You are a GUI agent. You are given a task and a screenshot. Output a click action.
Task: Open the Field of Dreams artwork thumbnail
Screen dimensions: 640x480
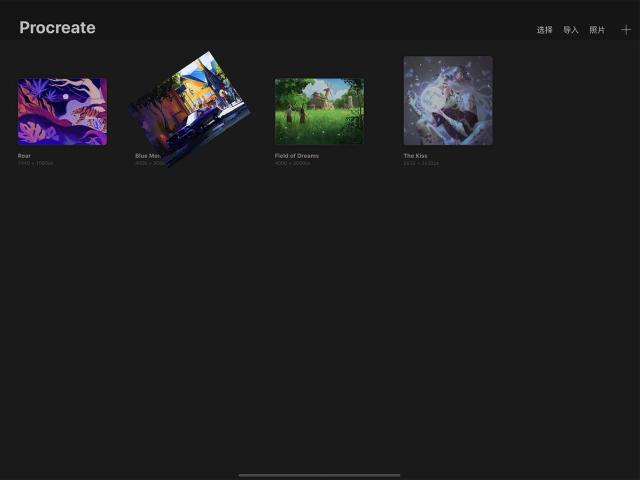pos(319,111)
